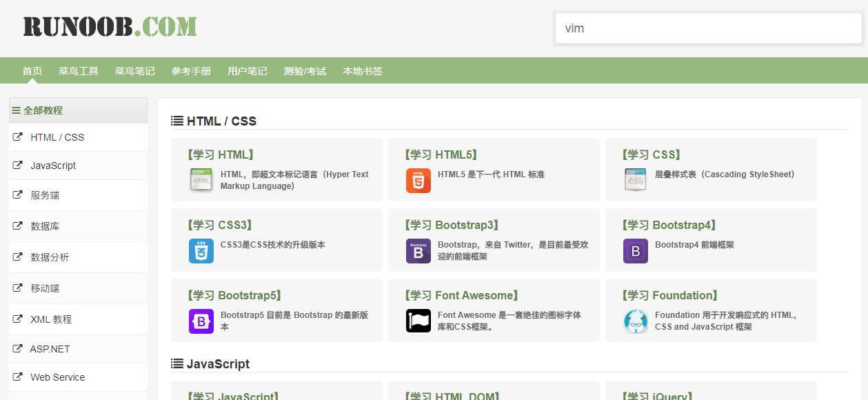
Task: Open the 【学习 Bootstrap4】 link
Action: coord(669,225)
